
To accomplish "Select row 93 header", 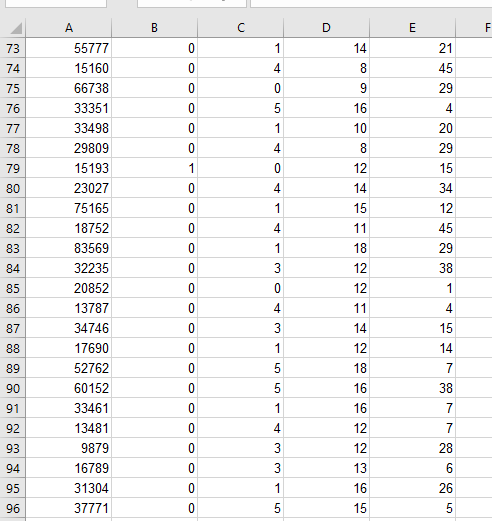I will (x=13, y=448).
